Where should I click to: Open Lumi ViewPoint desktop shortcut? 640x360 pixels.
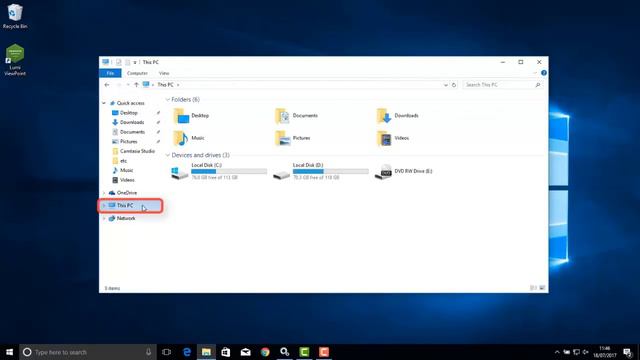click(x=15, y=60)
